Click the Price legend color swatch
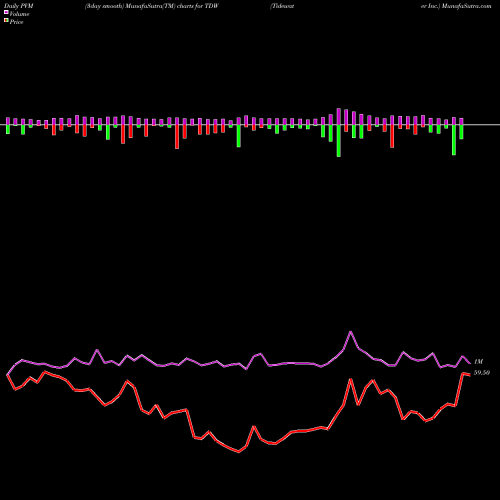The width and height of the screenshot is (500, 500). point(6,21)
